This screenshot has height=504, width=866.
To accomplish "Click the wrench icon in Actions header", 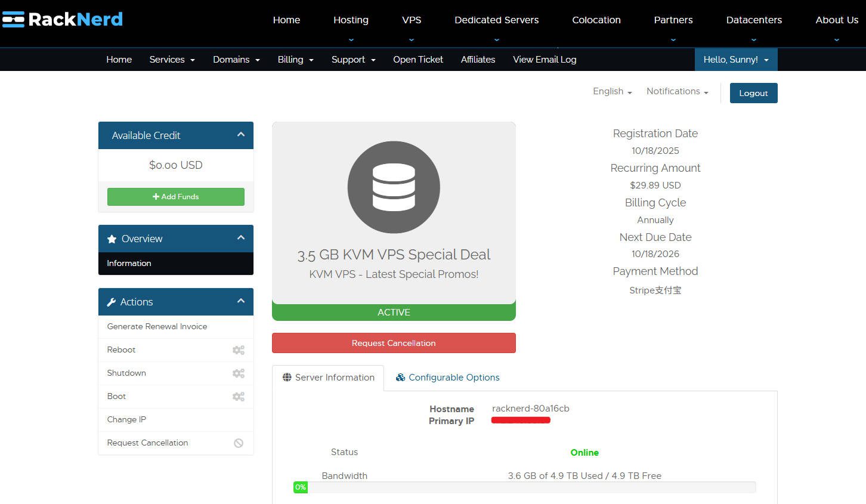I will coord(112,302).
